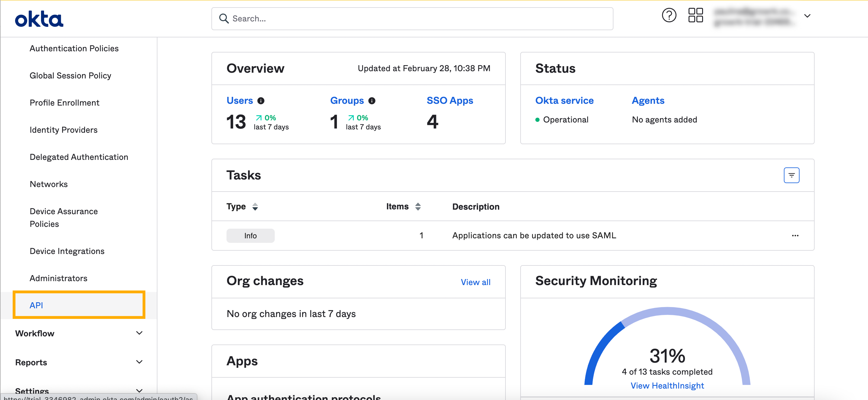Expand the Reports sidebar section
Image resolution: width=868 pixels, height=400 pixels.
(x=139, y=362)
